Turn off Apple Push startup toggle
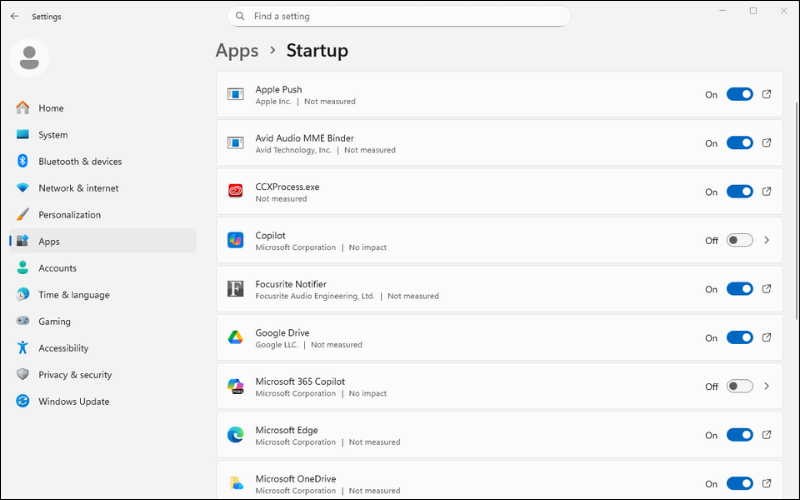This screenshot has width=800, height=500. click(739, 95)
